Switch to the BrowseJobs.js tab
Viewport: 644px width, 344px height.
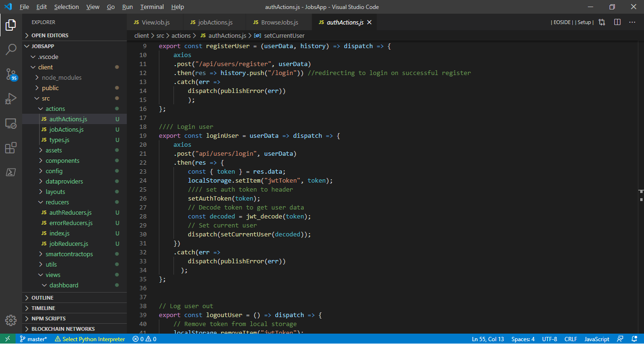click(x=280, y=22)
